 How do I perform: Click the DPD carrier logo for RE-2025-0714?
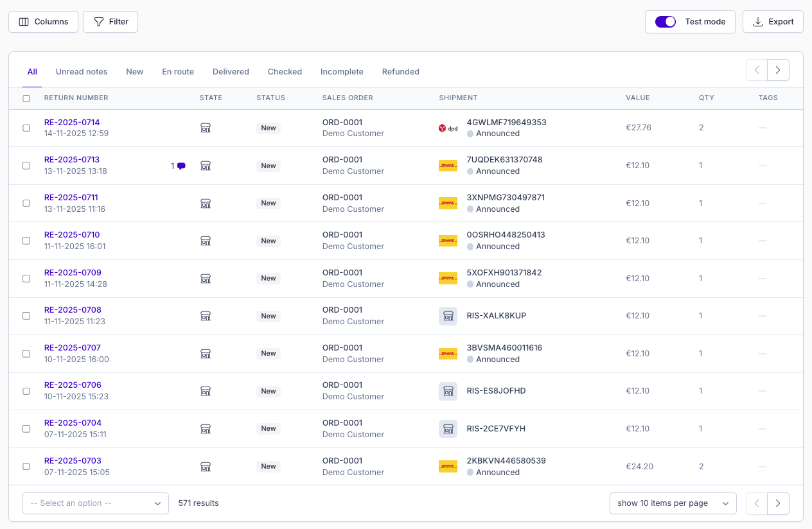448,128
